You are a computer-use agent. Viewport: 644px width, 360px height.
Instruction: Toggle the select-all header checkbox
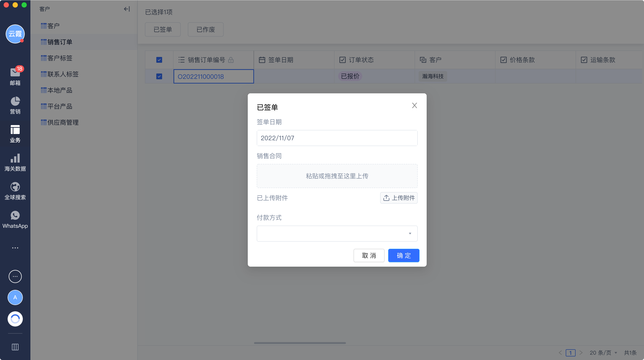159,60
